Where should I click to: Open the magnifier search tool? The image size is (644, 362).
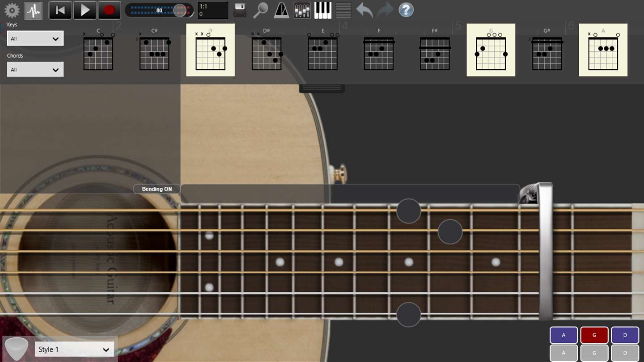click(260, 10)
